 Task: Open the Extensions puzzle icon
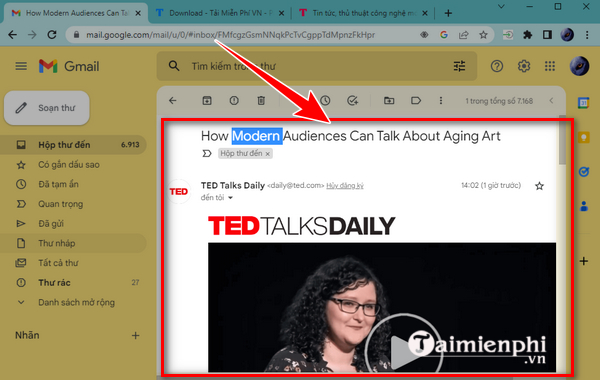coord(528,35)
